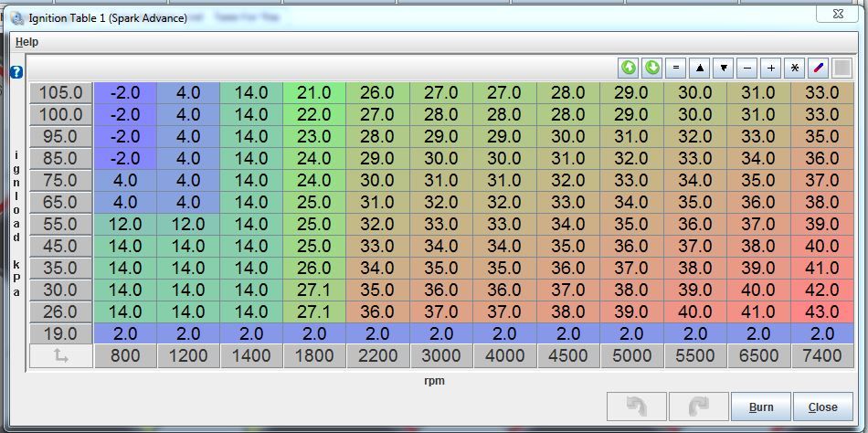Select the 32.0 cell at 75.0 kPa, 4500 rpm
The width and height of the screenshot is (868, 433).
(568, 181)
